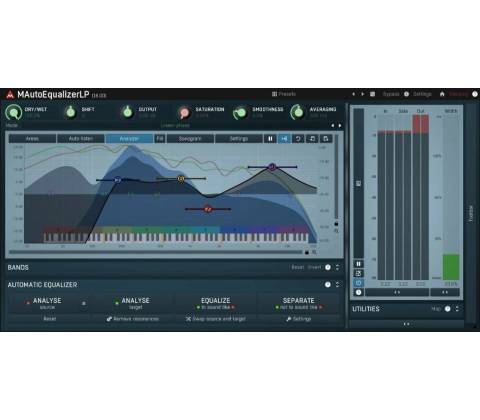This screenshot has width=480, height=420.
Task: Toggle highlighted blue meter mode icon
Action: (359, 283)
